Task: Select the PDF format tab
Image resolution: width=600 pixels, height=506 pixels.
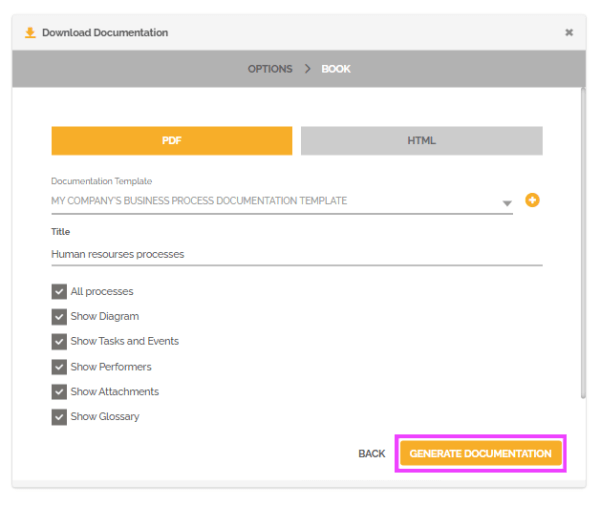Action: tap(172, 141)
